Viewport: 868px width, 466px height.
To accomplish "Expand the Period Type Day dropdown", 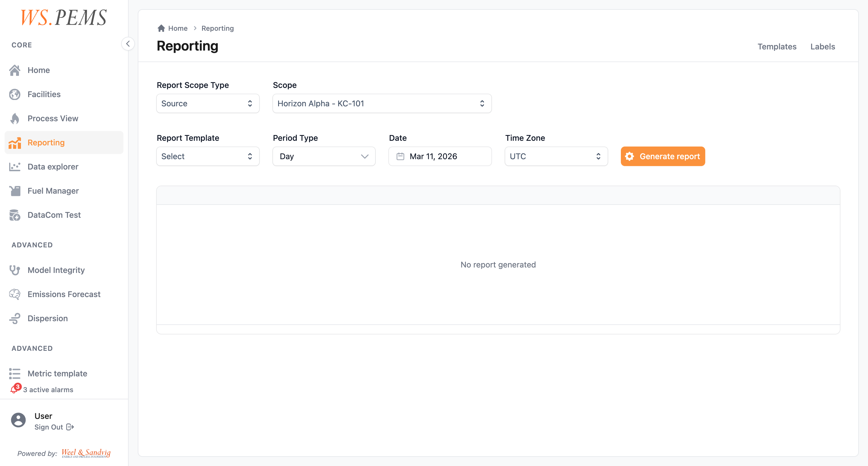I will [324, 157].
